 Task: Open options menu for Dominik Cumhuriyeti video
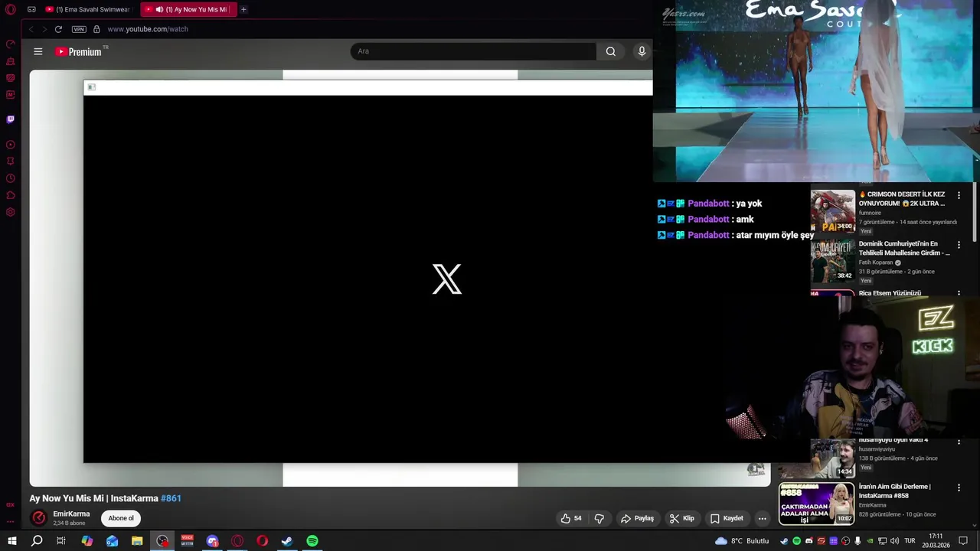[x=959, y=246]
